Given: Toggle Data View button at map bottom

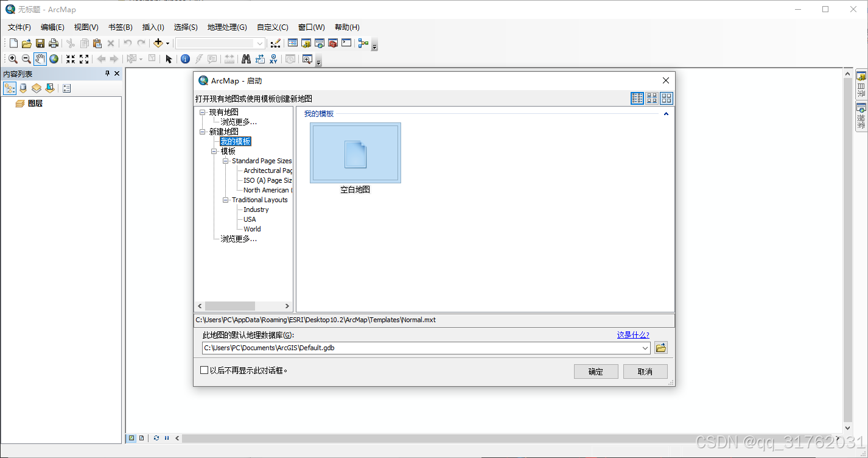Looking at the screenshot, I should (131, 438).
